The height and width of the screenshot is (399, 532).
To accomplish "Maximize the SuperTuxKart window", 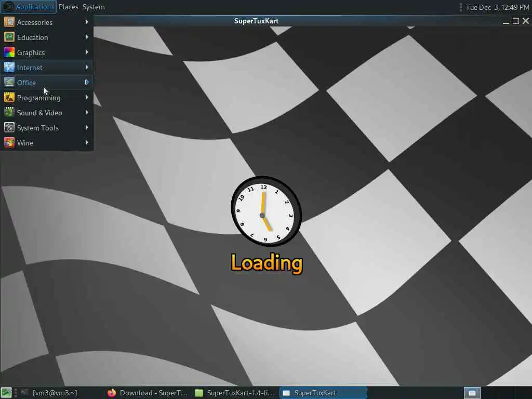I will point(516,21).
